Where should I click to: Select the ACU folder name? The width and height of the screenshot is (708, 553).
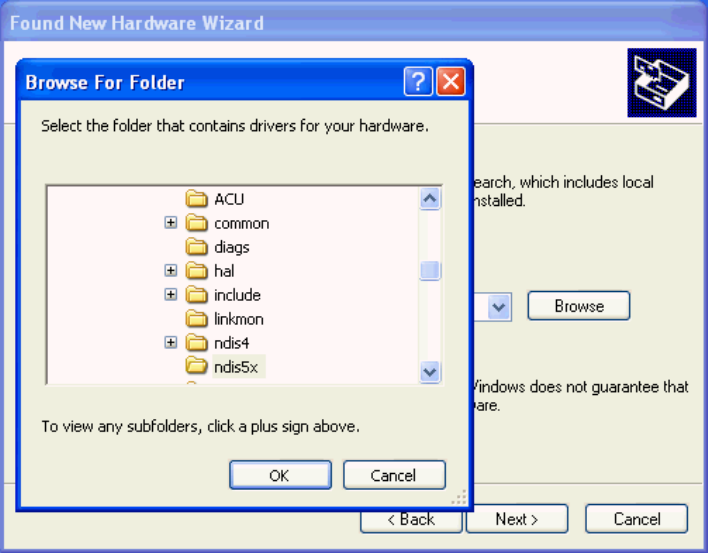[x=229, y=199]
